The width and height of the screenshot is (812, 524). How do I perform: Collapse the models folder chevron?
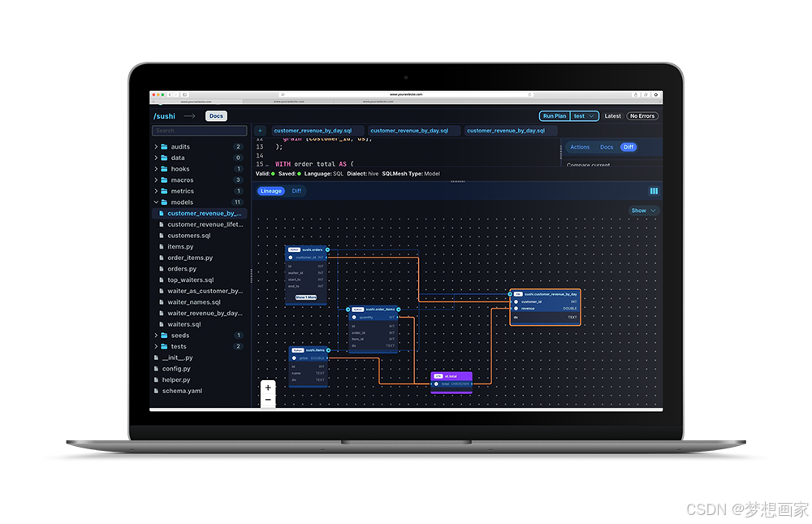(x=156, y=202)
